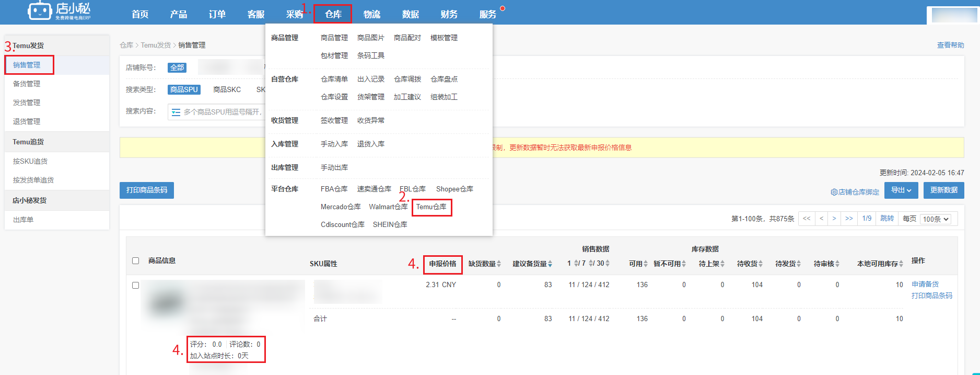Open the 仓库 top menu
Viewport: 980px width, 375px height.
click(x=333, y=14)
